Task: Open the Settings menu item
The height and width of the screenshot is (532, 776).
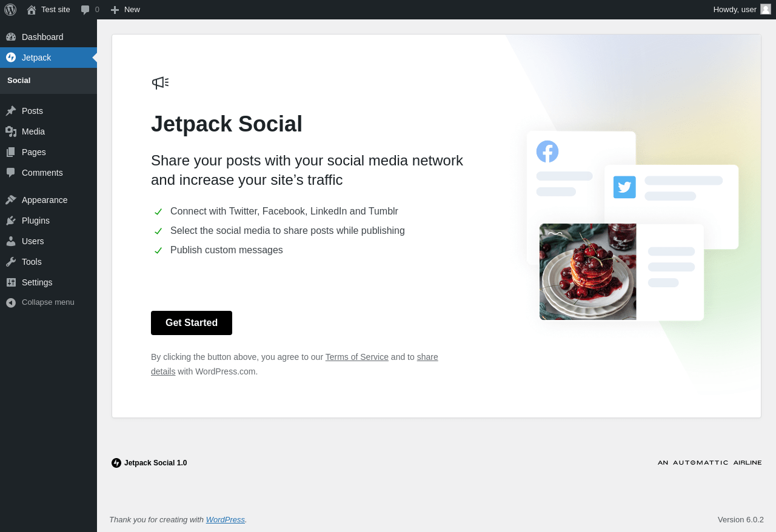Action: tap(37, 282)
